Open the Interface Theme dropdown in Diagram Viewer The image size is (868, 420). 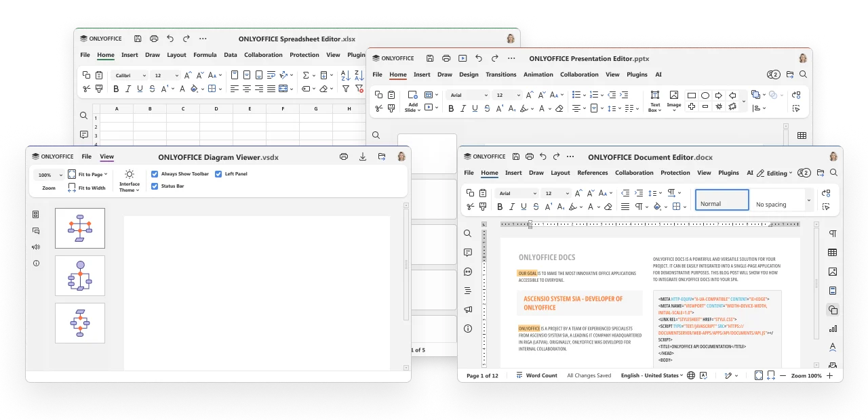coord(130,182)
